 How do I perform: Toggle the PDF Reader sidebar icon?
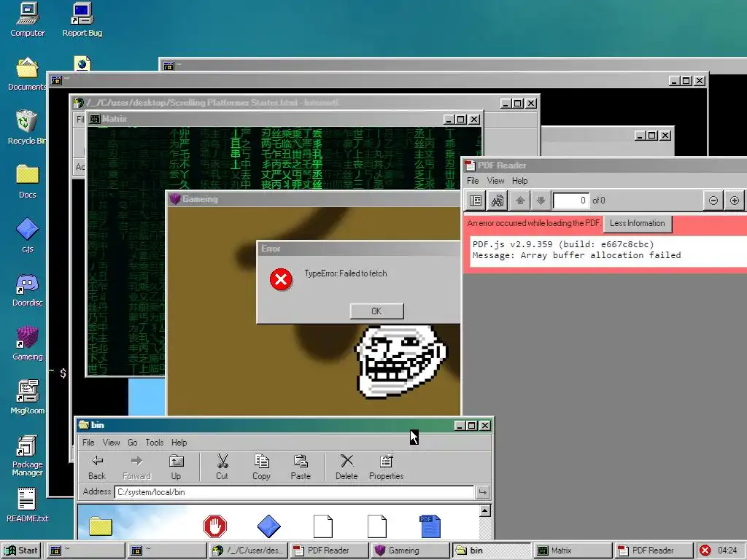[x=476, y=201]
